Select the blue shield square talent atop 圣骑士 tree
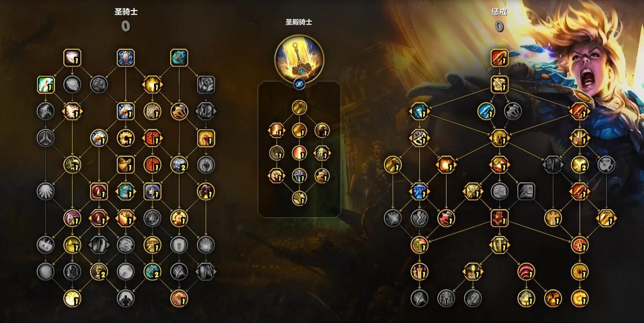 (126, 58)
